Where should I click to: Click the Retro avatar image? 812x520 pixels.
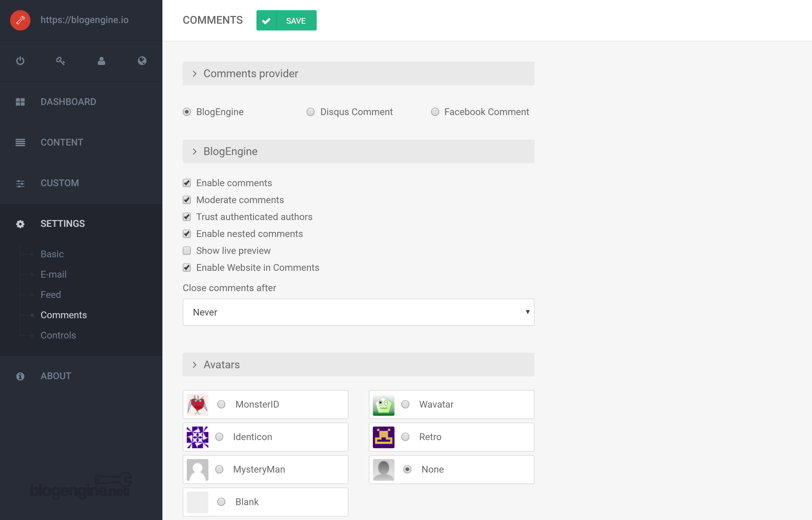tap(384, 437)
